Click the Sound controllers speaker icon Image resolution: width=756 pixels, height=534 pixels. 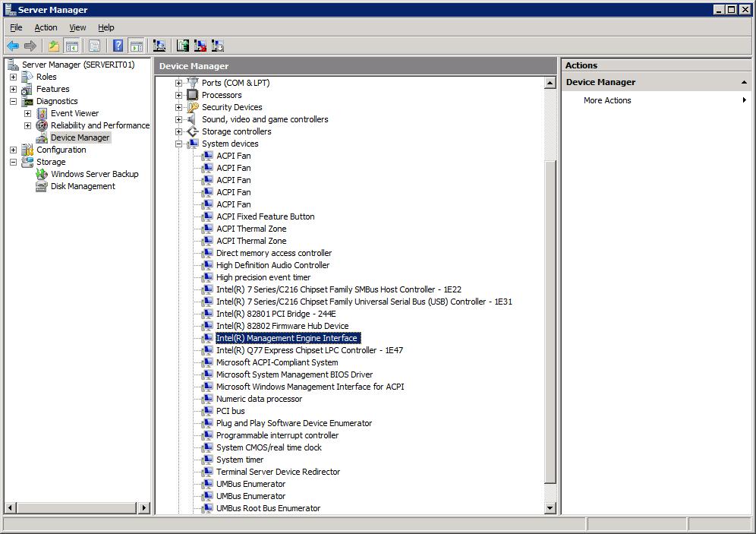coord(193,119)
